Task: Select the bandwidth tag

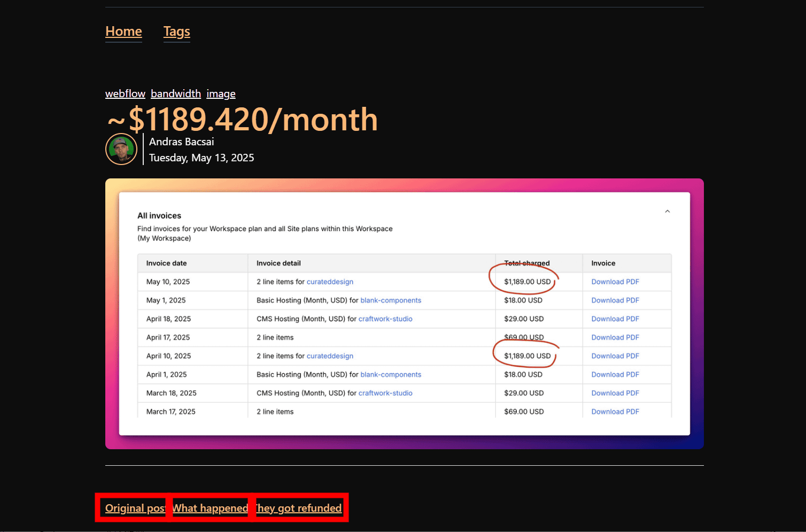Action: [176, 93]
